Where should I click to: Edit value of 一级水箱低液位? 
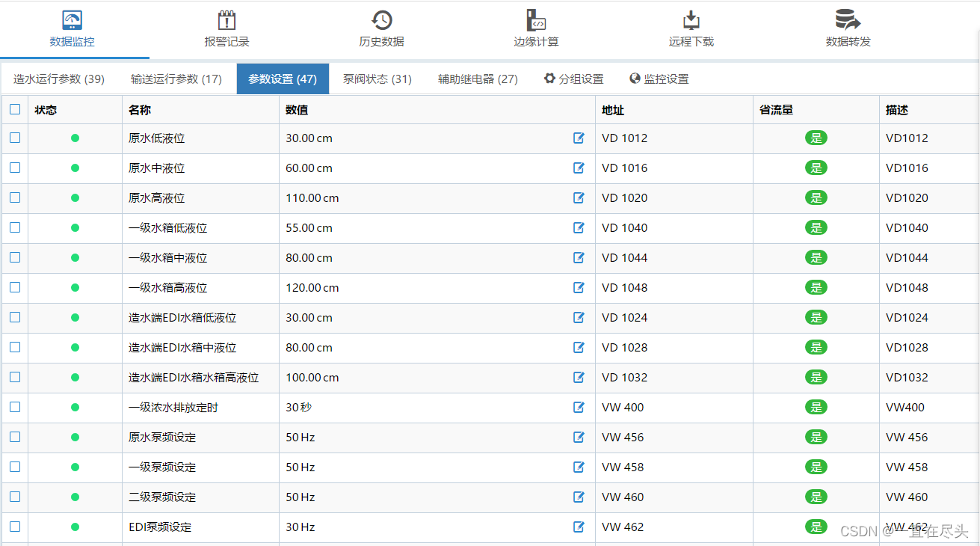click(x=579, y=227)
